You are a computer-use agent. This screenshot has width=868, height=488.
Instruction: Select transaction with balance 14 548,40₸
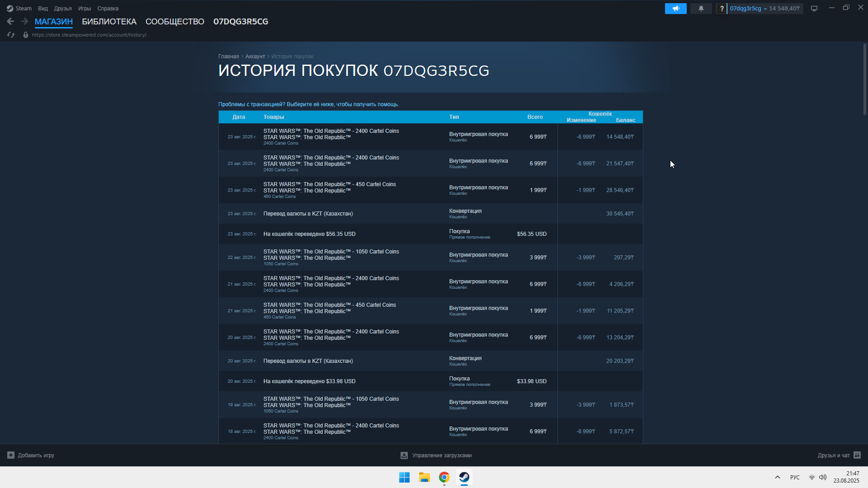click(431, 137)
